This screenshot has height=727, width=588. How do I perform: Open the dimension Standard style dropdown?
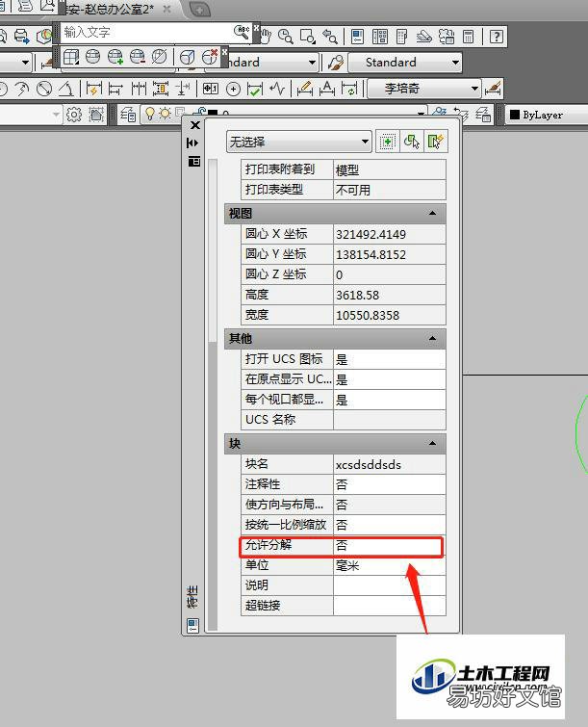pos(405,63)
